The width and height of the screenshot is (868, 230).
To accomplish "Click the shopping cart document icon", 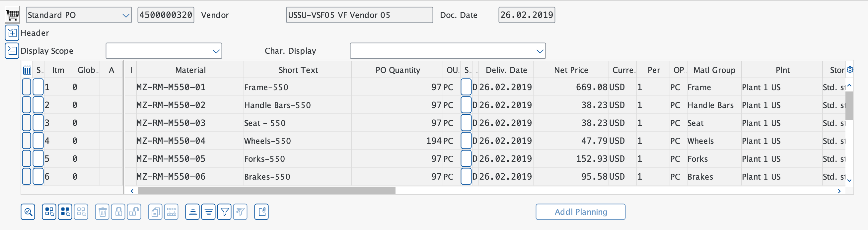I will click(13, 15).
